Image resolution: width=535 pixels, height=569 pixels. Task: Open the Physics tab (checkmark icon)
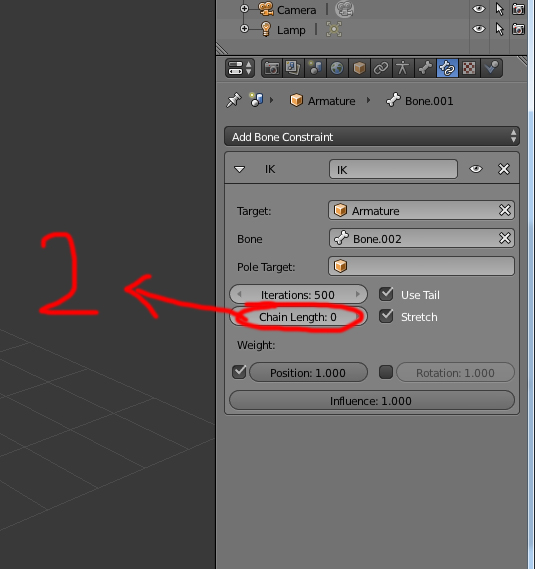pyautogui.click(x=492, y=68)
